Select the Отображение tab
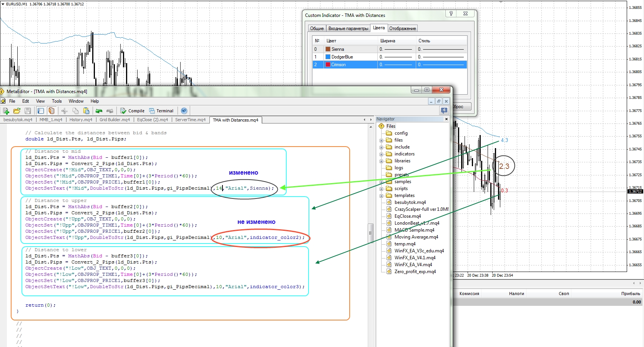This screenshot has height=347, width=644. (402, 28)
